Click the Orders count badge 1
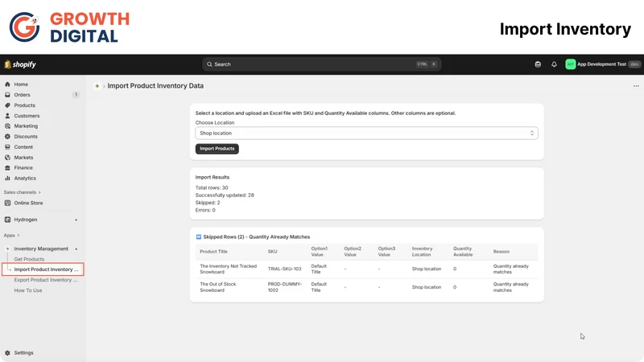Screen dimensions: 644x362 76,95
